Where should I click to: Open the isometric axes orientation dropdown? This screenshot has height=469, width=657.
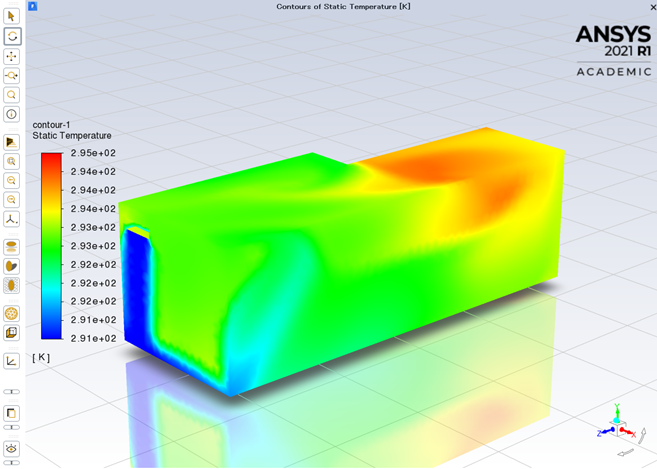pos(11,219)
